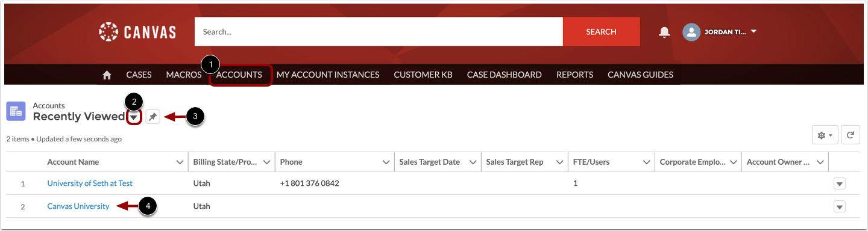The image size is (868, 231).
Task: Sort by the Account Name column header
Action: click(x=73, y=162)
